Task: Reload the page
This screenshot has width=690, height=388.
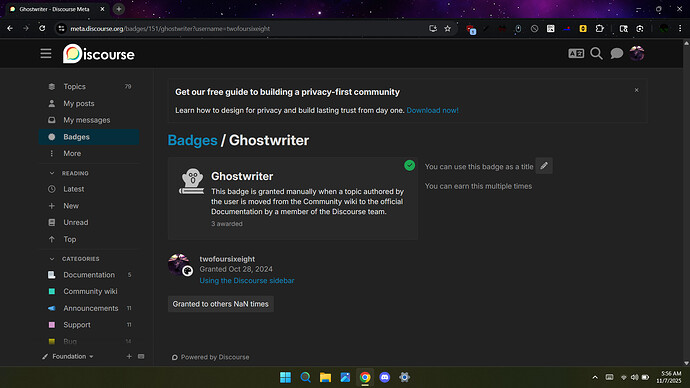Action: 42,29
